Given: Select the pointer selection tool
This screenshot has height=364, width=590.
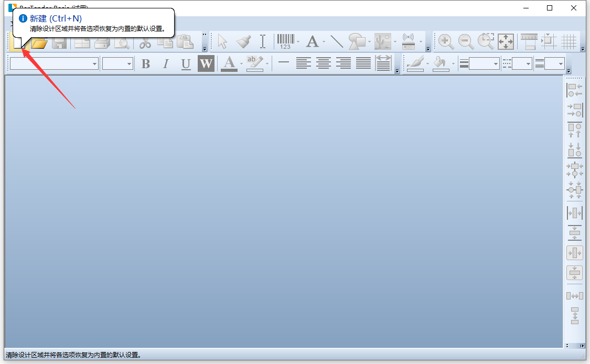Looking at the screenshot, I should [x=222, y=41].
